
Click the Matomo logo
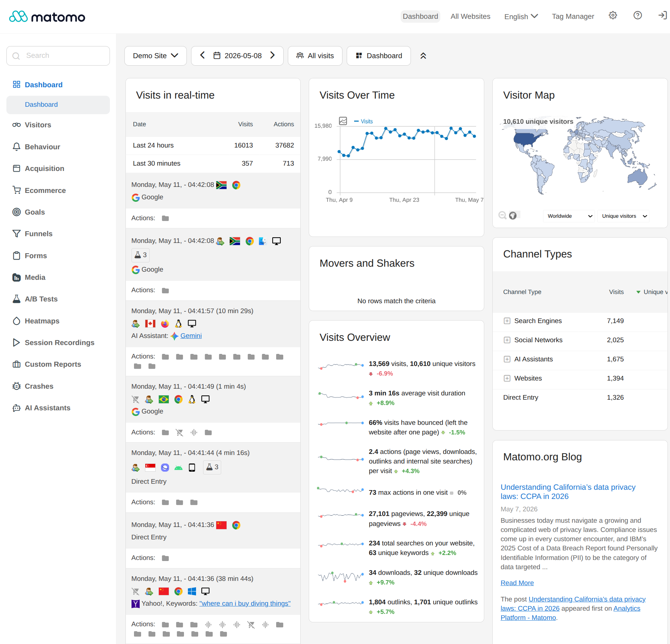47,17
